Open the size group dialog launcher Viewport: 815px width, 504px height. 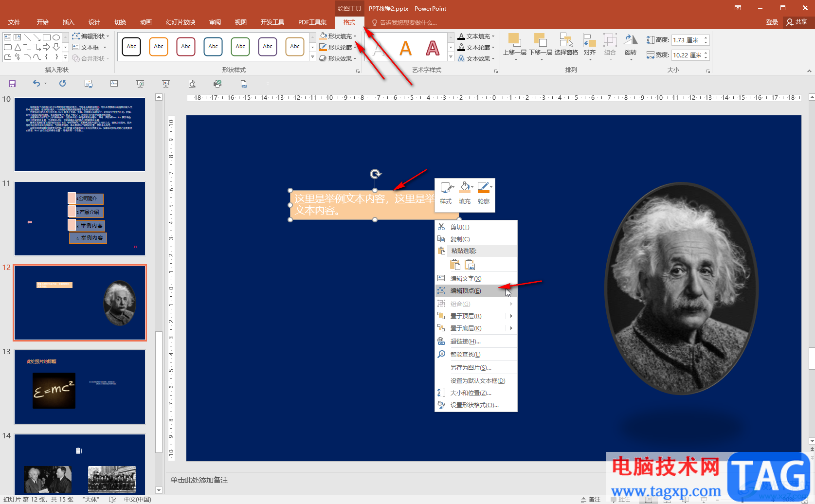pos(708,71)
